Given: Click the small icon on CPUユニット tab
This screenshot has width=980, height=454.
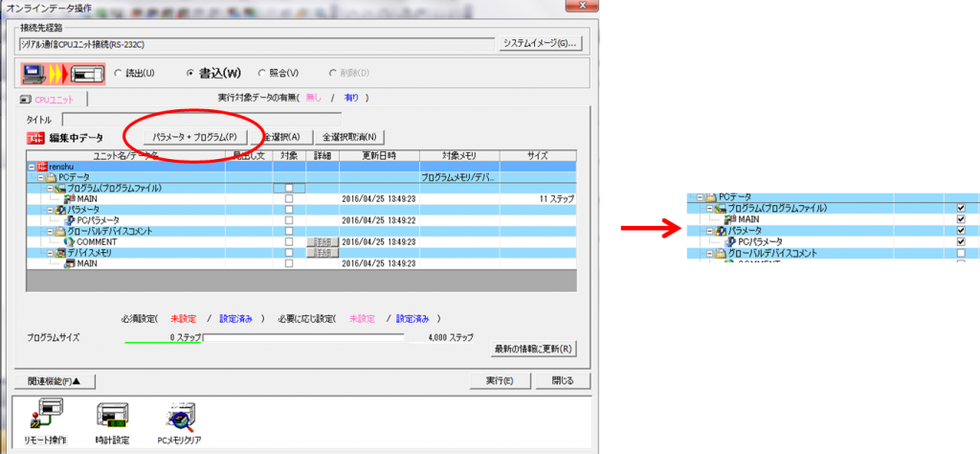Looking at the screenshot, I should (25, 100).
